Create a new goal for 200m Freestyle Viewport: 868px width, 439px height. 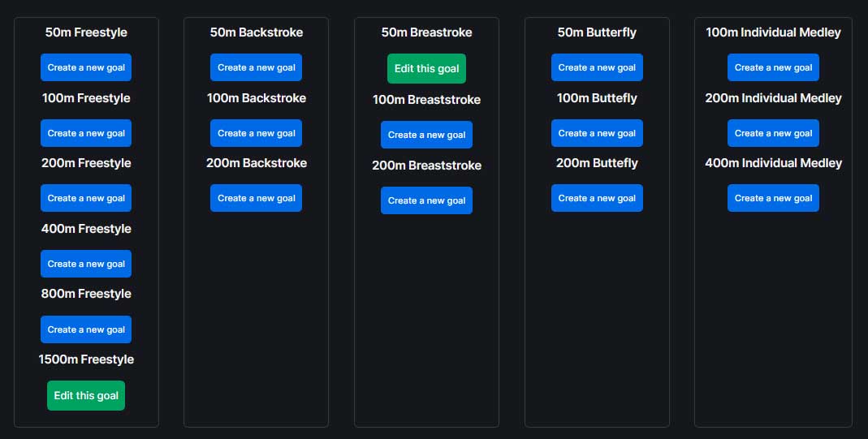pyautogui.click(x=86, y=198)
